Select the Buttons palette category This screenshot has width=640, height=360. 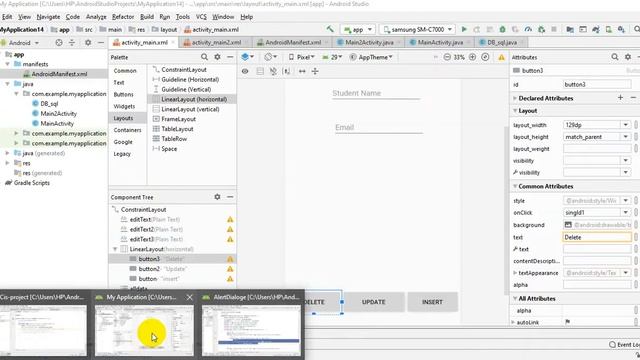click(123, 94)
